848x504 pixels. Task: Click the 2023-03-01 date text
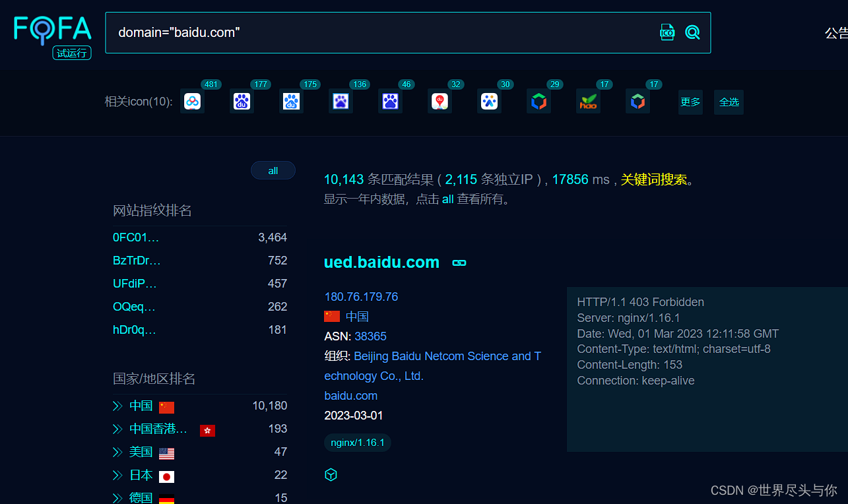click(x=354, y=416)
